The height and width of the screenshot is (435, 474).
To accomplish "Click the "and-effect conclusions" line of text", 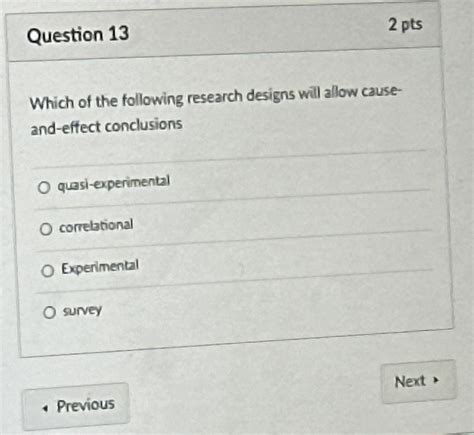I will tap(106, 127).
